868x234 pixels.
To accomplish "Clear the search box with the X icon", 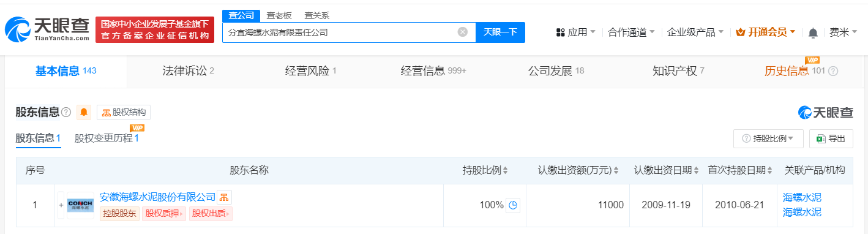I will coord(463,32).
